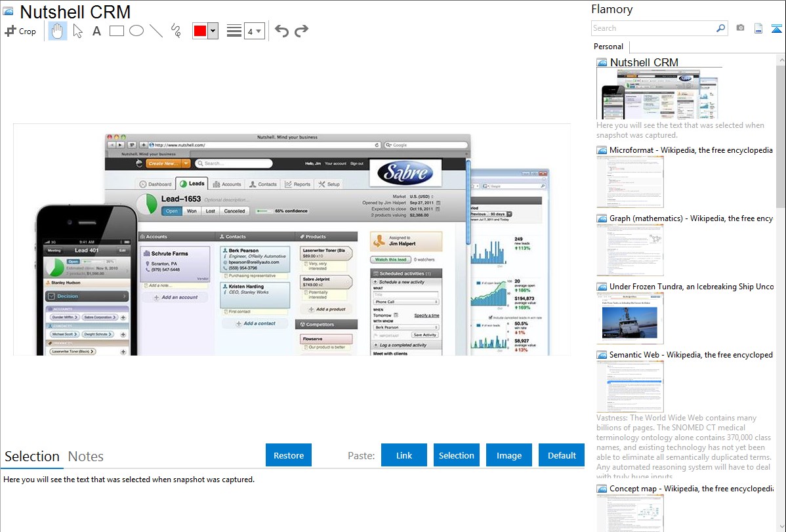Viewport: 786px width, 532px height.
Task: Select the ellipse drawing tool
Action: (x=136, y=31)
